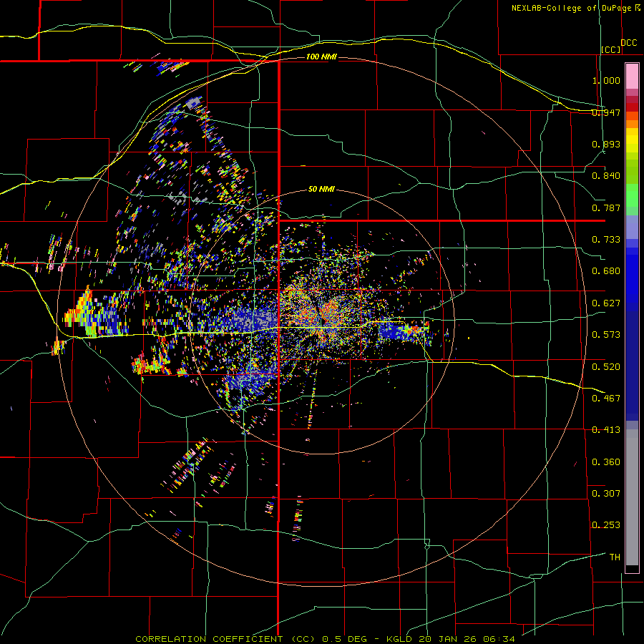Click the 1.000 value on the color scale
644x644 pixels.
(606, 80)
